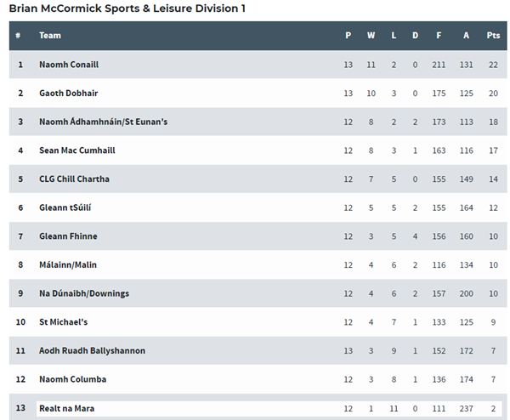Open the Málainn/Malin team row
Viewport: 510px width, 420px height.
point(258,264)
